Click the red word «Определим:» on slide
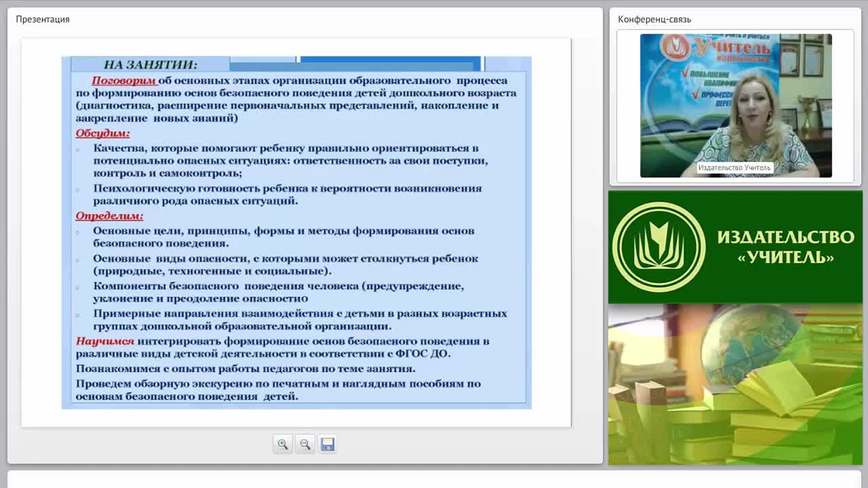This screenshot has height=488, width=868. pyautogui.click(x=109, y=216)
